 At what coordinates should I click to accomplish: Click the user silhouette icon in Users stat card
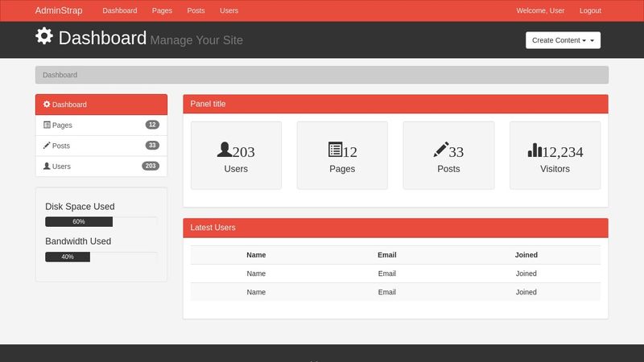225,150
